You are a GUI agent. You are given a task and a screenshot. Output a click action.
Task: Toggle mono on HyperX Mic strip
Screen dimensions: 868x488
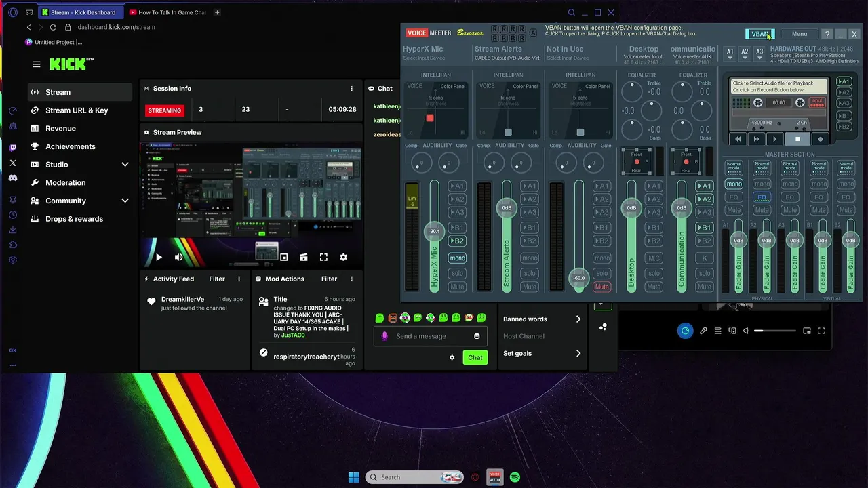click(457, 258)
